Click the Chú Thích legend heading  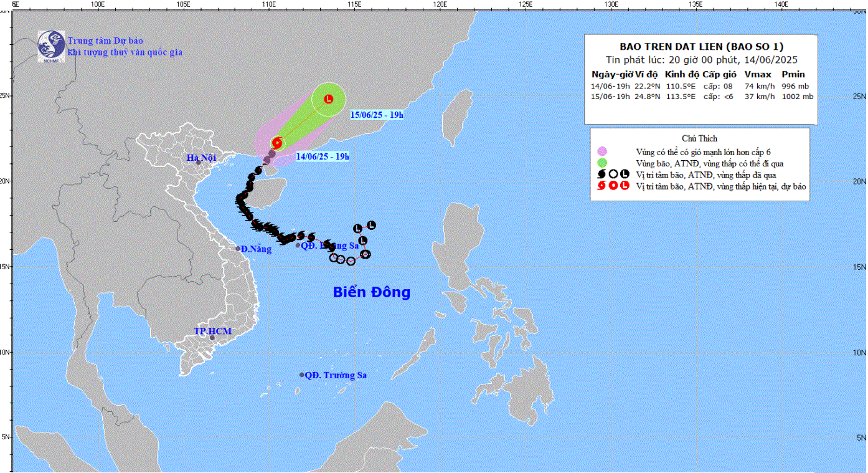point(700,138)
